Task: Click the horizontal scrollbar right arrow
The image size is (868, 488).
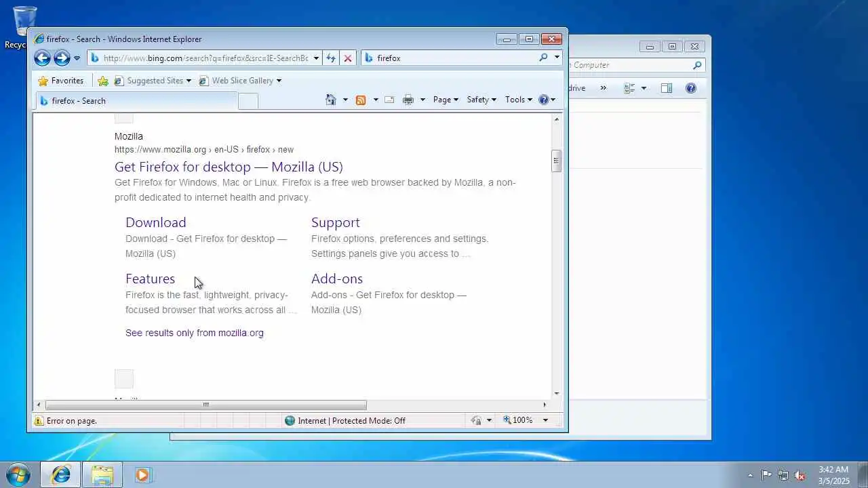Action: (544, 405)
